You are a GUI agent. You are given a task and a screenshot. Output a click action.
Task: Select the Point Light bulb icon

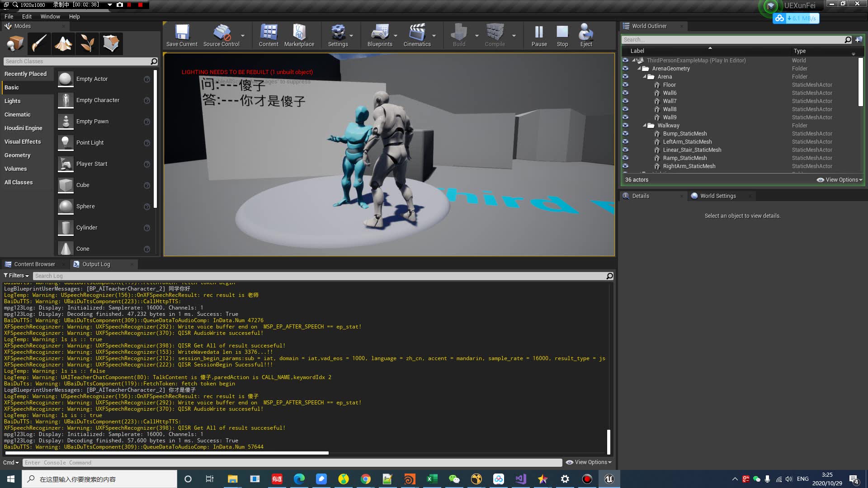(66, 143)
